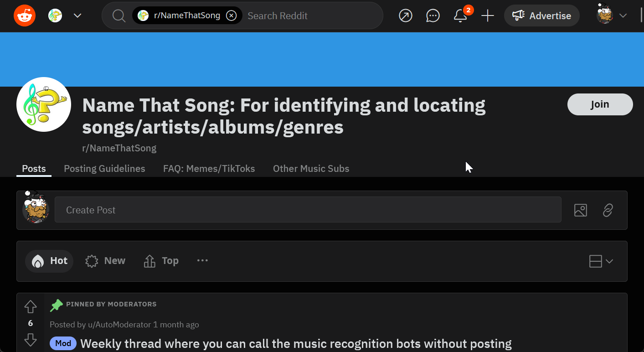644x352 pixels.
Task: Open notifications bell with 2 alerts
Action: [460, 16]
